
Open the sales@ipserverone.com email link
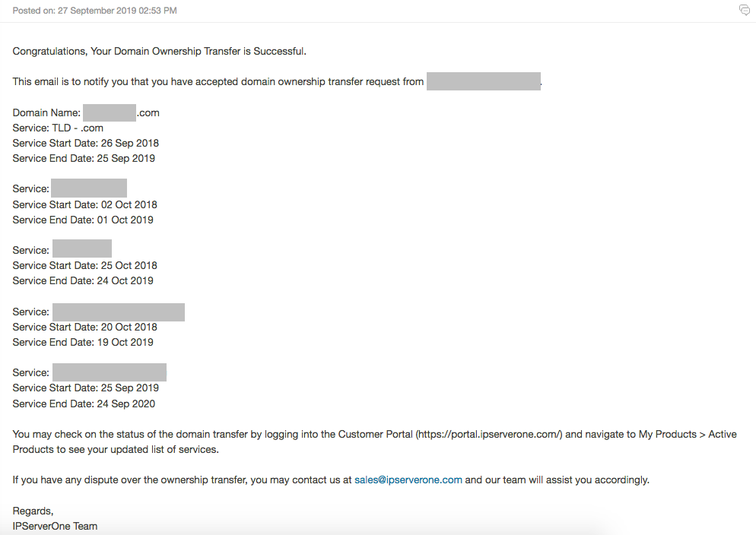(x=408, y=480)
